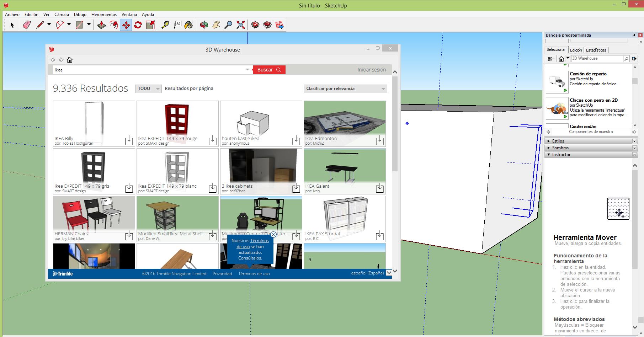644x337 pixels.
Task: Switch to the Edición tab in components
Action: click(576, 50)
